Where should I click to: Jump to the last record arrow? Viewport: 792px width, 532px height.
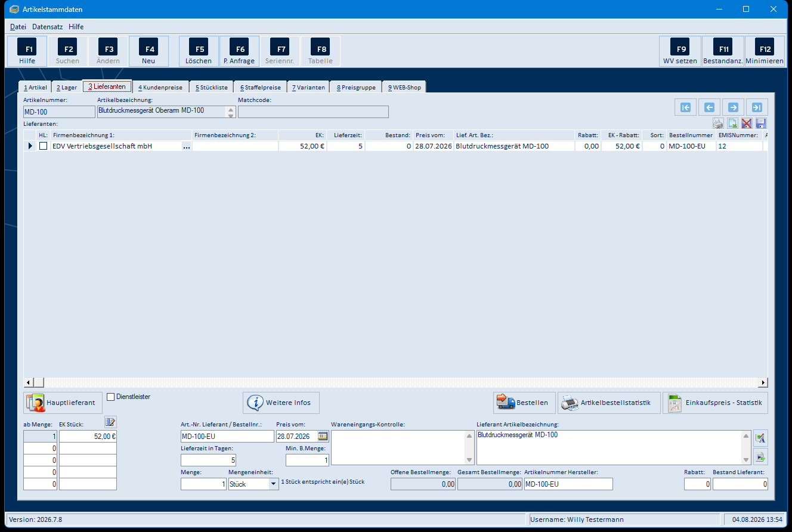757,107
